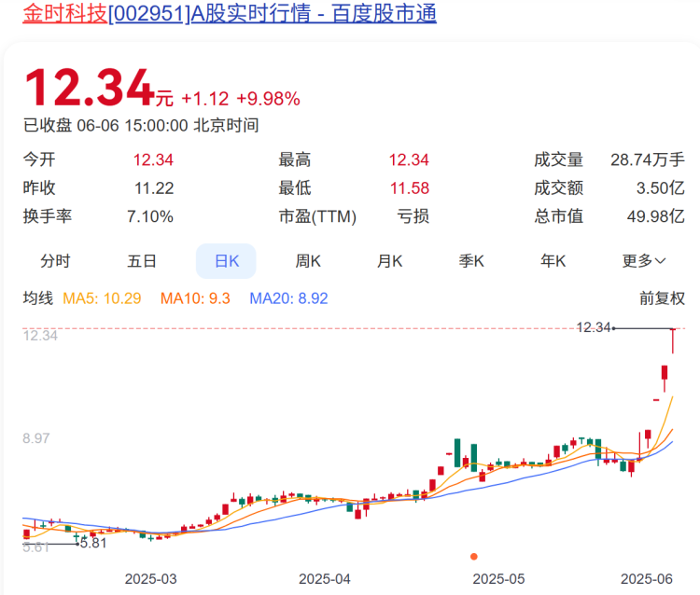Click the current price 12.34元
Screen dimensions: 700x595
coord(99,88)
